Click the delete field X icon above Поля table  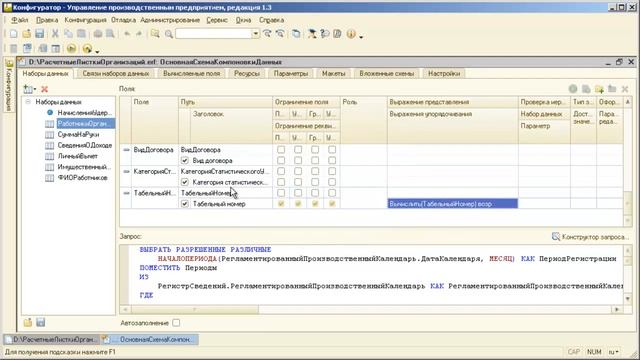[624, 89]
